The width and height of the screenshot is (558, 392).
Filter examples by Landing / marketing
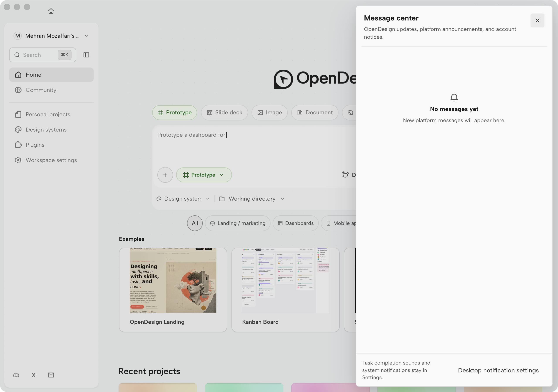pyautogui.click(x=237, y=223)
